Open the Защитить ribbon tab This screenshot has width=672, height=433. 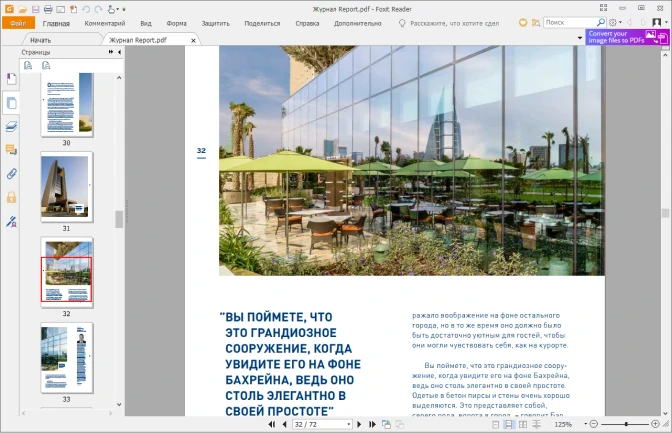216,24
